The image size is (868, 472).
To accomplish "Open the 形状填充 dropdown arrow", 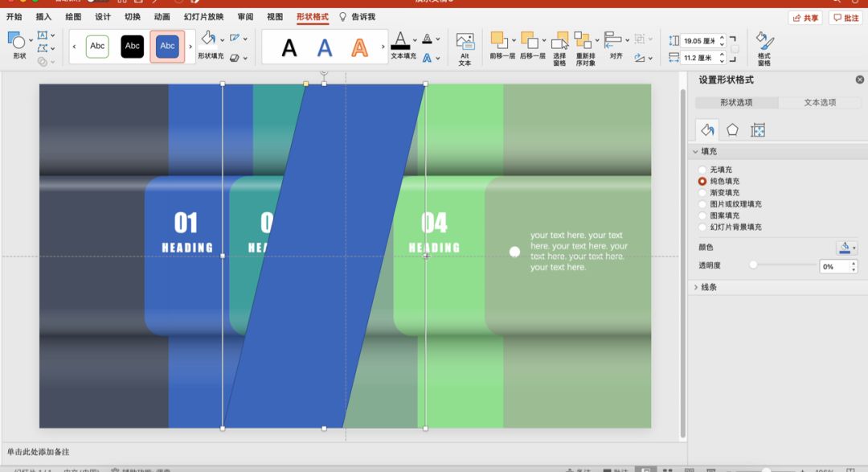I will (222, 39).
